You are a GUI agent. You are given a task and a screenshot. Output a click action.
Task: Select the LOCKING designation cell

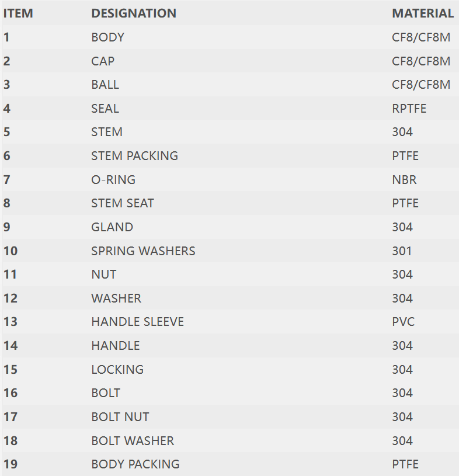point(117,370)
